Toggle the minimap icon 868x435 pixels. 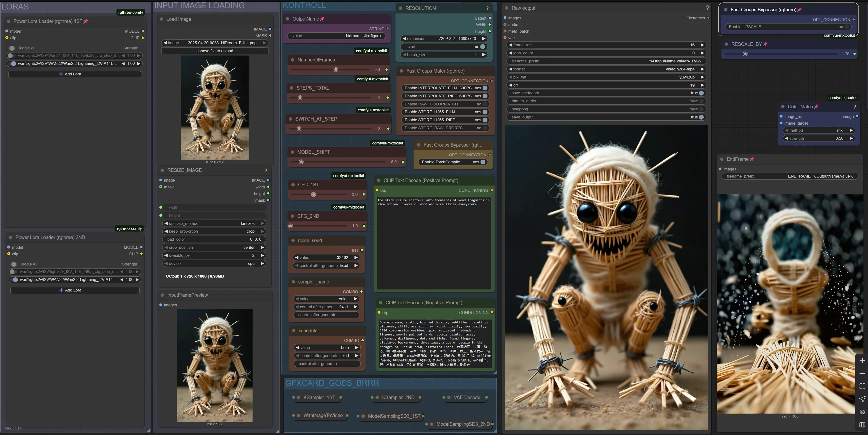862,425
